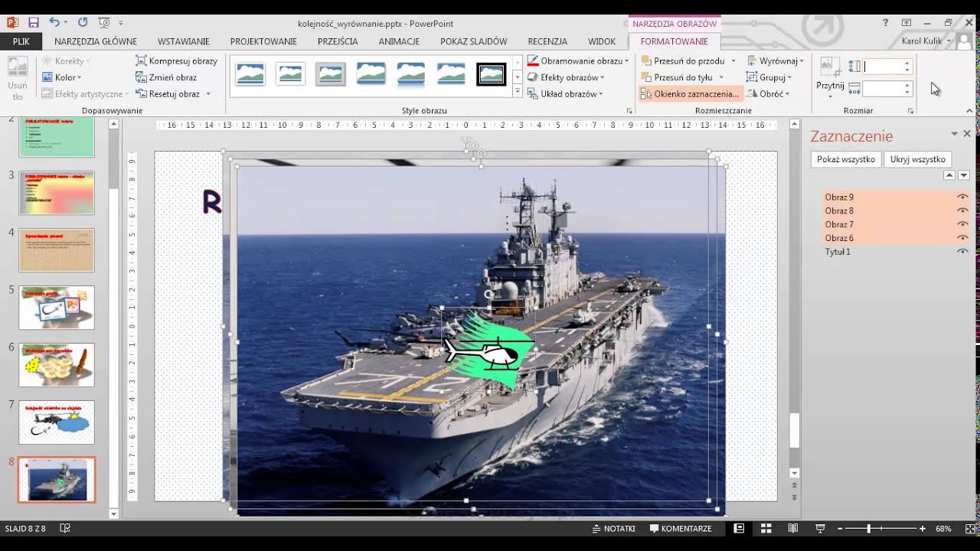980x551 pixels.
Task: Start slideshow from status bar icon
Action: click(x=820, y=529)
